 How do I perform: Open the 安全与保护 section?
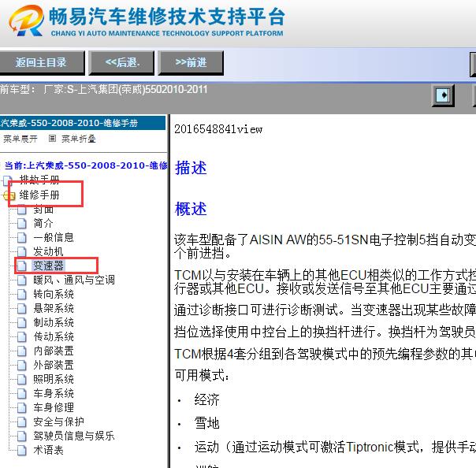coord(58,422)
